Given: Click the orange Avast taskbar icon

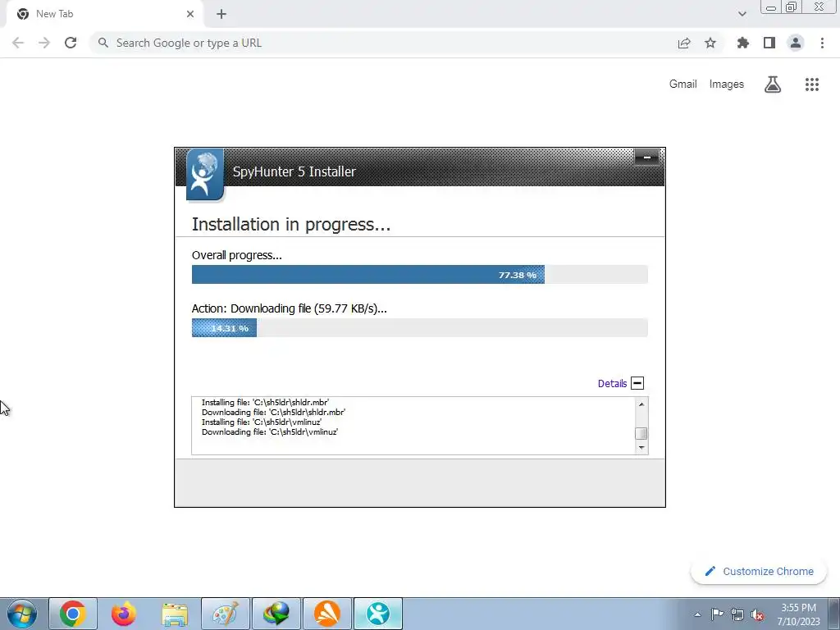Looking at the screenshot, I should 327,614.
